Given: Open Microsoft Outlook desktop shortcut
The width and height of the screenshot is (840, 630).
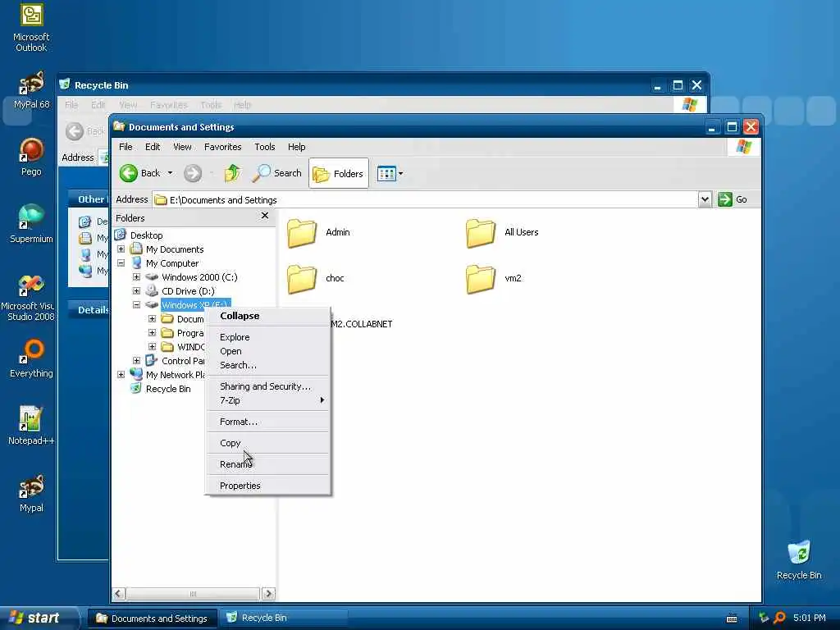Looking at the screenshot, I should tap(31, 28).
